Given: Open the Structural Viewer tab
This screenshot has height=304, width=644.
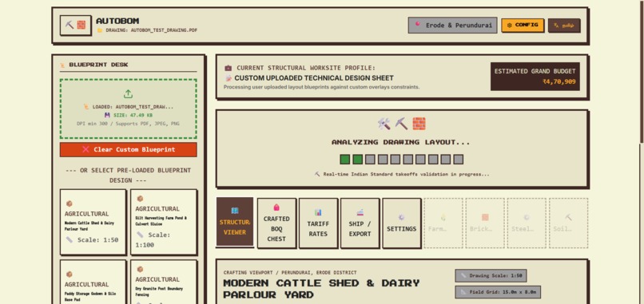Looking at the screenshot, I should coord(235,222).
